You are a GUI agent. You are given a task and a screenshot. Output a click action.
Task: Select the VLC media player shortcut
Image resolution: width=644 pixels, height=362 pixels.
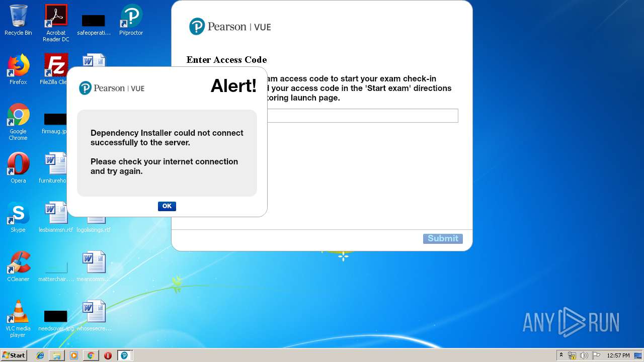point(18,319)
